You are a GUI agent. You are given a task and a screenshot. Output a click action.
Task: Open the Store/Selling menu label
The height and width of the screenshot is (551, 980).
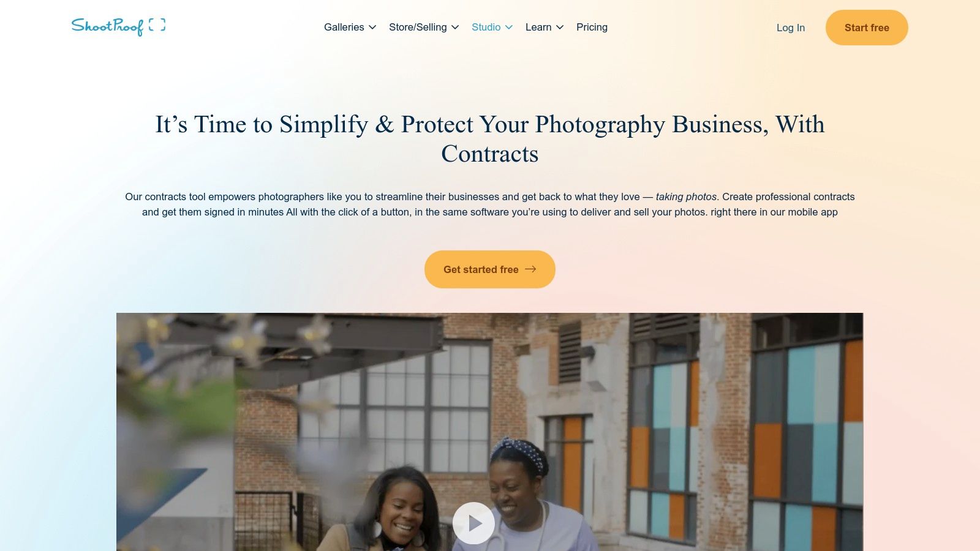click(x=418, y=27)
